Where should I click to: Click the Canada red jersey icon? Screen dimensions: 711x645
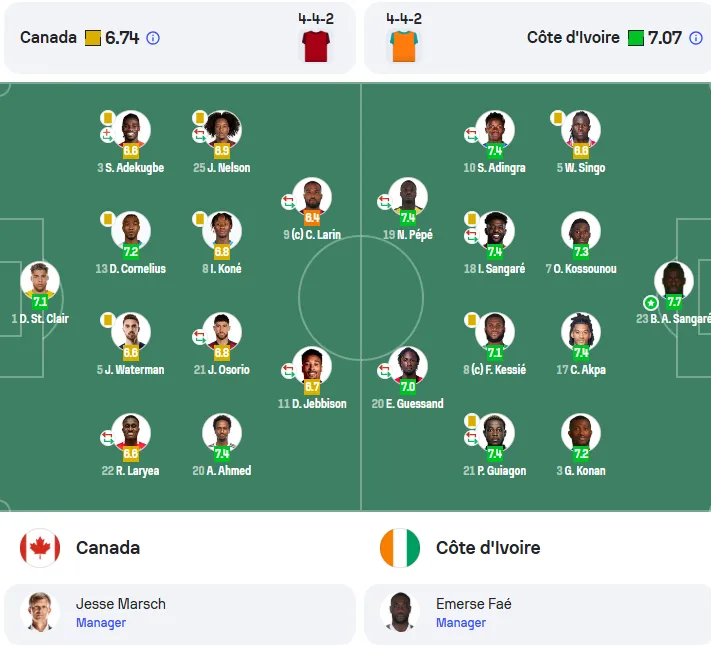316,46
